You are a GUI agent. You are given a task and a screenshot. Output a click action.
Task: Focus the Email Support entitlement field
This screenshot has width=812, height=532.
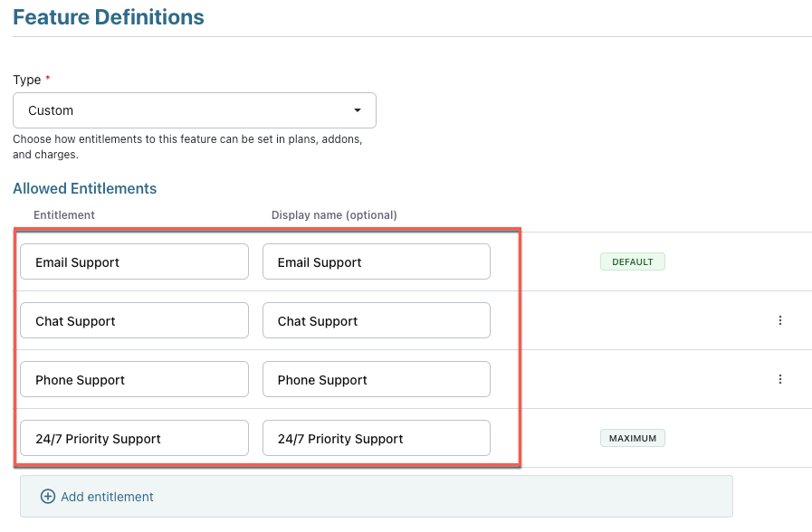[x=134, y=262]
